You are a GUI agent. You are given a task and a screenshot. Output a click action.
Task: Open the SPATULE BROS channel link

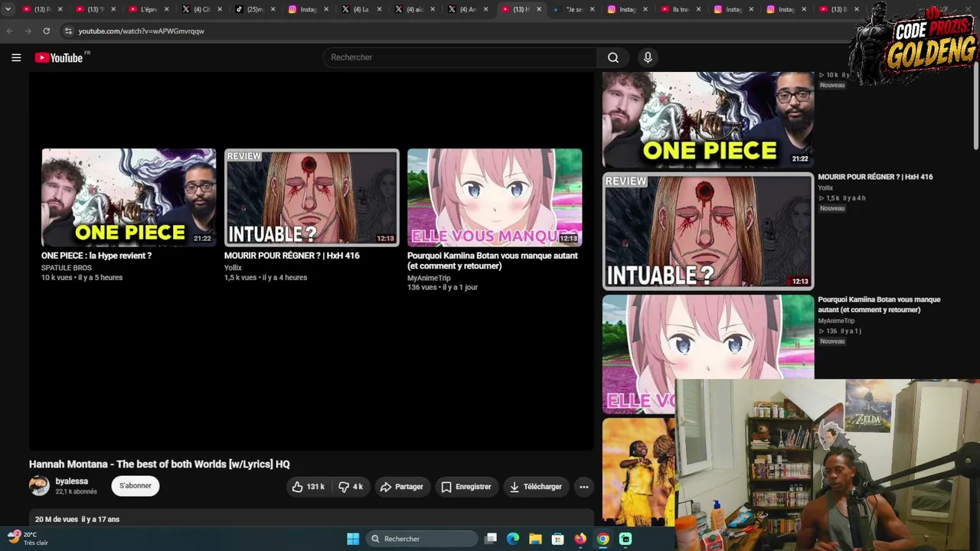tap(67, 268)
